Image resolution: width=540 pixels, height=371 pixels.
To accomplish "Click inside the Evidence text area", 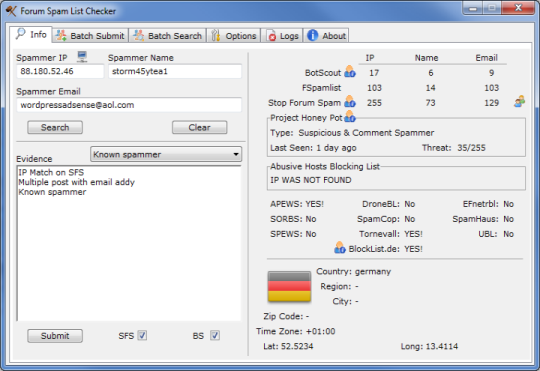I will point(129,244).
